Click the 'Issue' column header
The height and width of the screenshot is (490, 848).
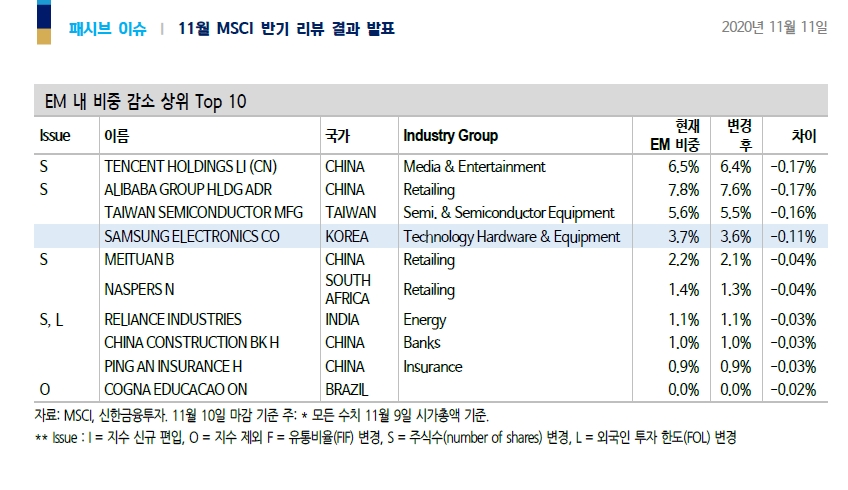pos(55,135)
